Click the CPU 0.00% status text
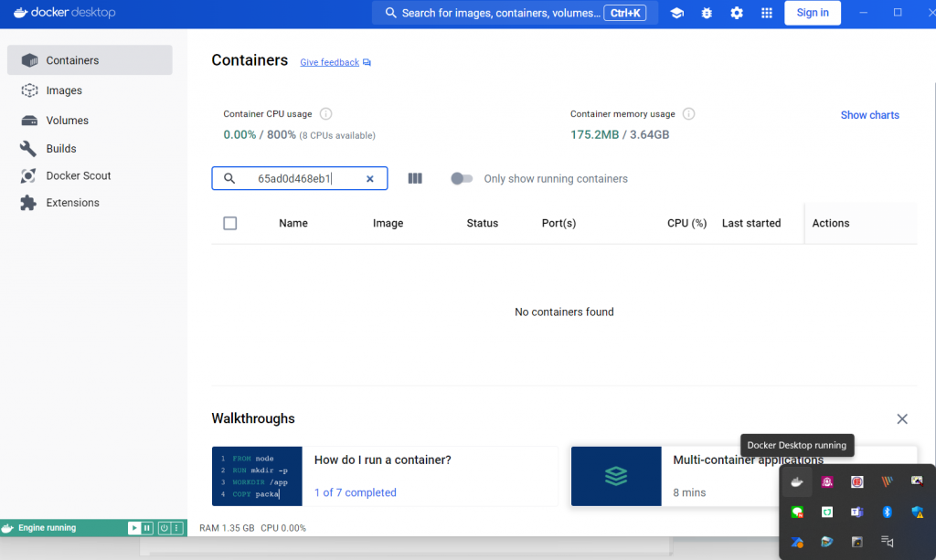 point(283,528)
